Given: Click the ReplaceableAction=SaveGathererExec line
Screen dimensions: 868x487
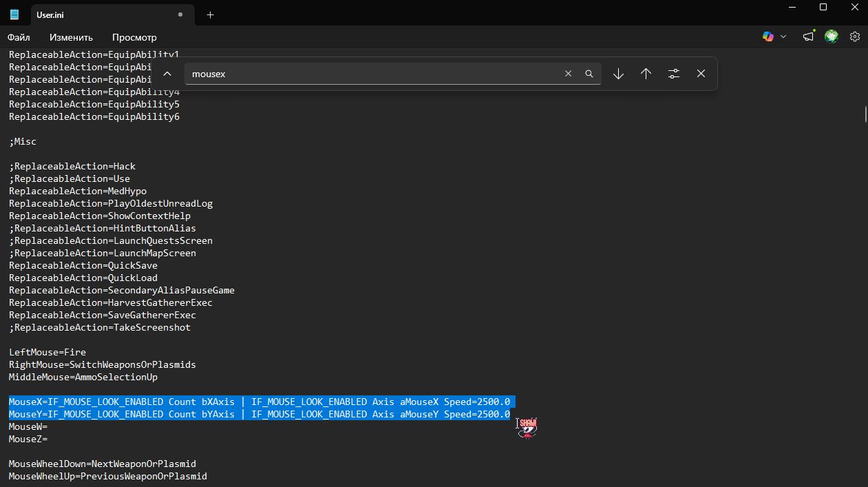Looking at the screenshot, I should (103, 315).
